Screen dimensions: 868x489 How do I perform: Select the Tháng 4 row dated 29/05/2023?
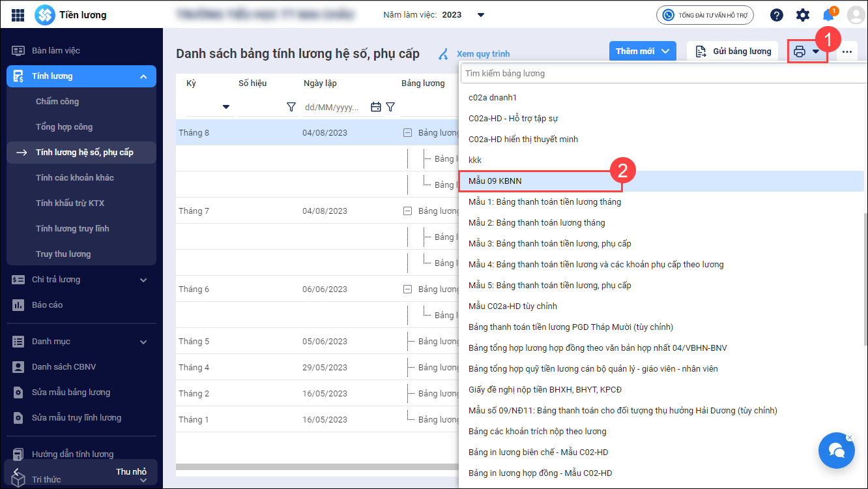[317, 367]
